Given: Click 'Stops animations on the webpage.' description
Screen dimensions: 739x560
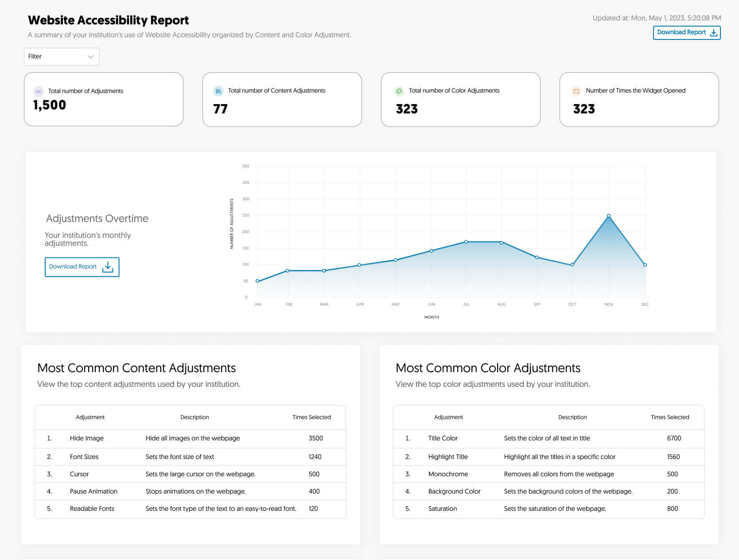Looking at the screenshot, I should pyautogui.click(x=195, y=491).
